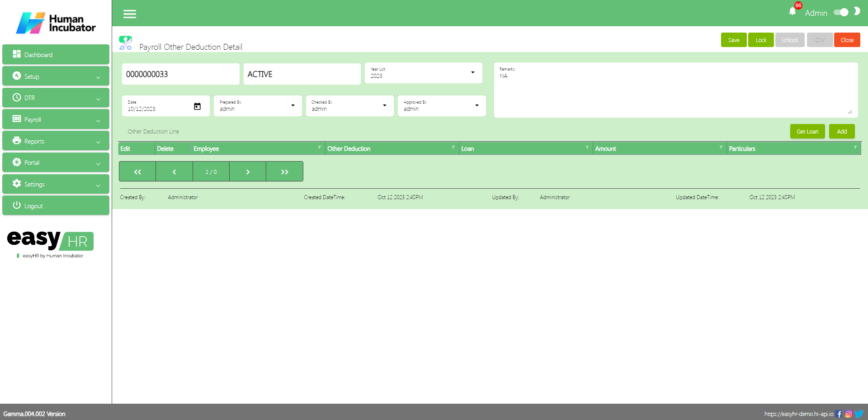This screenshot has height=420, width=868.
Task: Expand the Settings menu chevron
Action: click(x=98, y=186)
